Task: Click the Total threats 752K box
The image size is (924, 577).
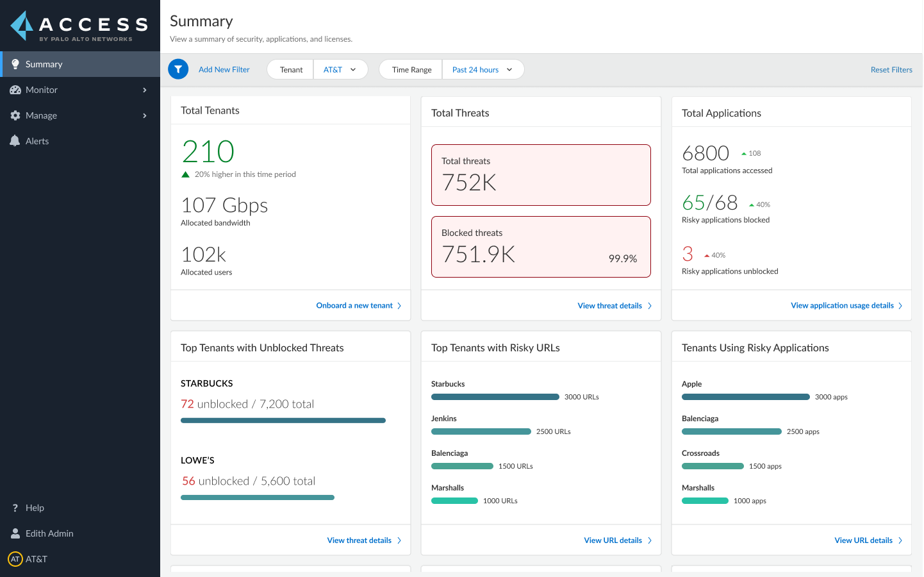Action: [x=541, y=175]
